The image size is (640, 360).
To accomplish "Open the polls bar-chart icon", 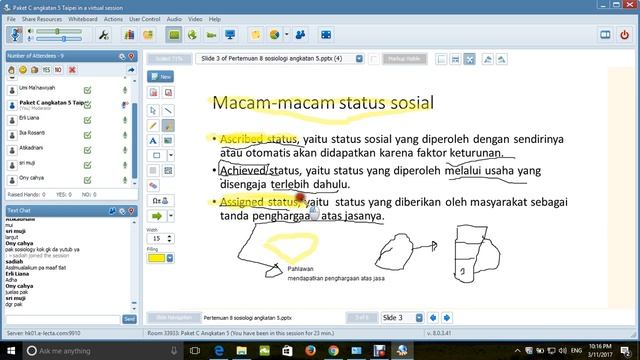I will (129, 35).
